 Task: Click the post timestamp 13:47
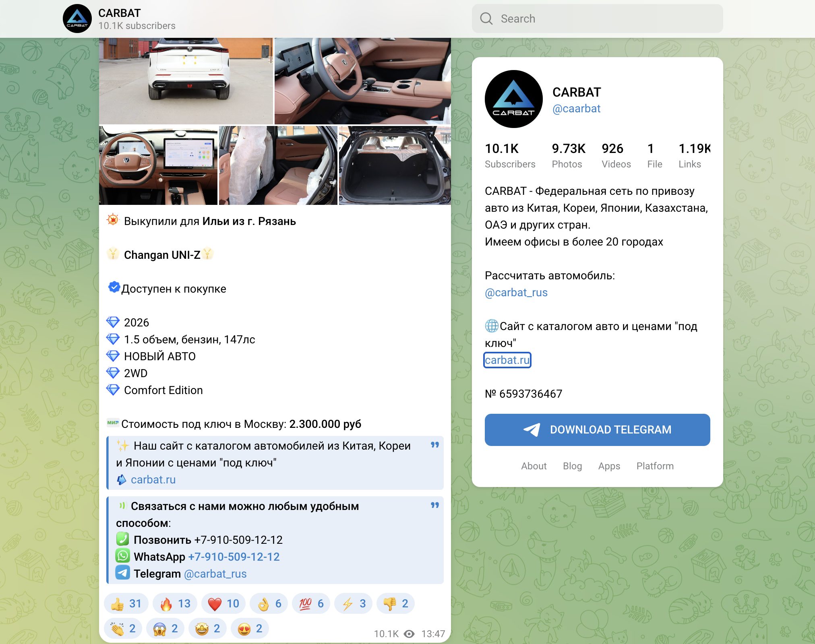point(433,634)
